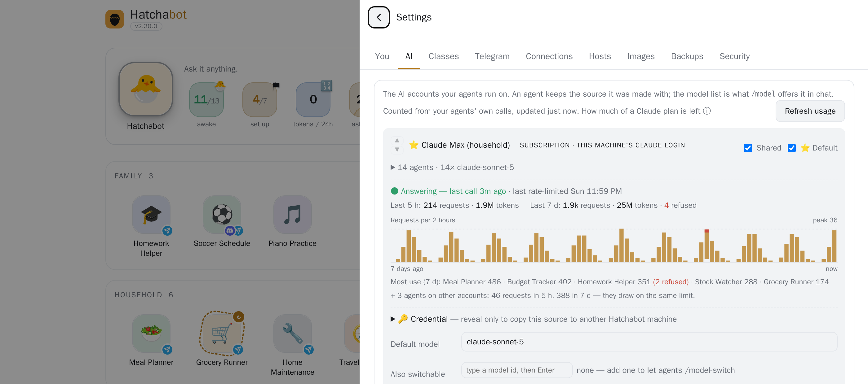Image resolution: width=868 pixels, height=384 pixels.
Task: Click Telegram badge on Home Maintenance
Action: click(x=309, y=349)
